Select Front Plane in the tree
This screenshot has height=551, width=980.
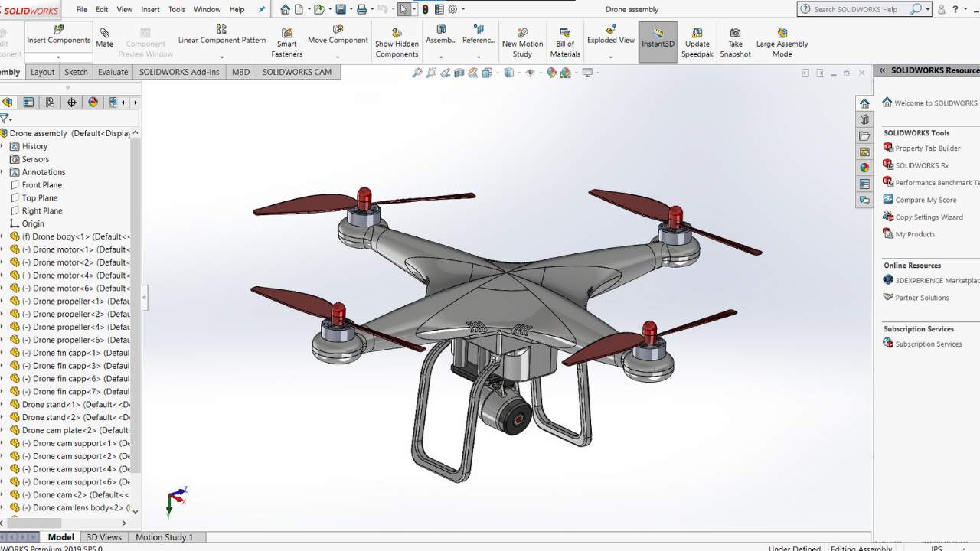(42, 185)
